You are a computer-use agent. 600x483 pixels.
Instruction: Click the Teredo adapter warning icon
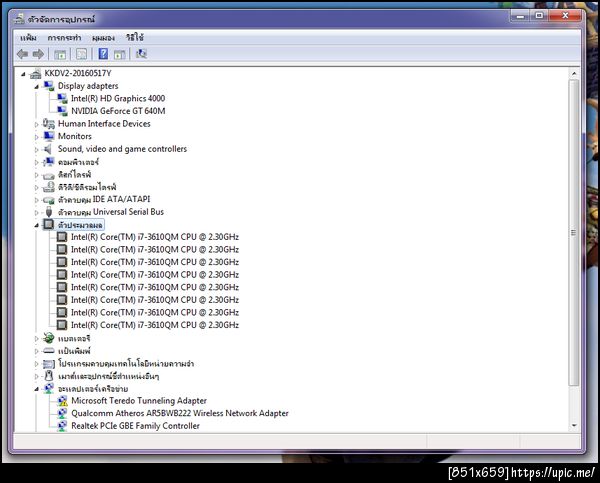(x=62, y=401)
